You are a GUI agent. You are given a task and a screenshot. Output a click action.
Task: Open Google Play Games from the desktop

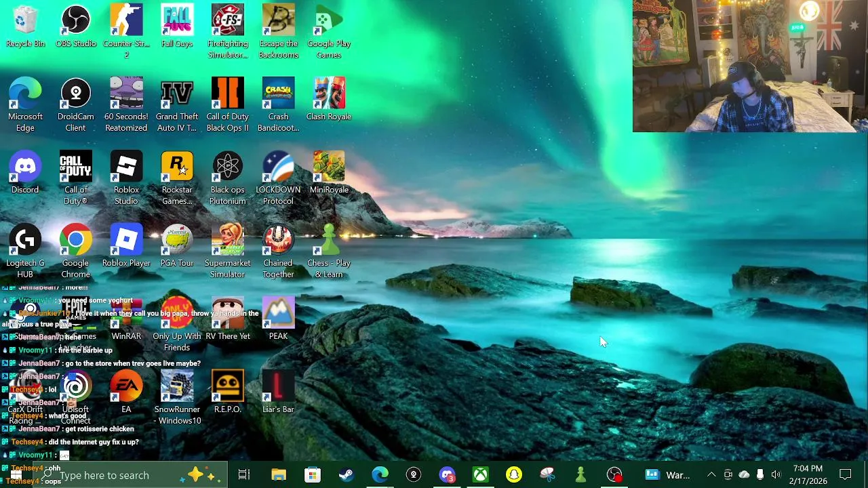click(x=329, y=32)
